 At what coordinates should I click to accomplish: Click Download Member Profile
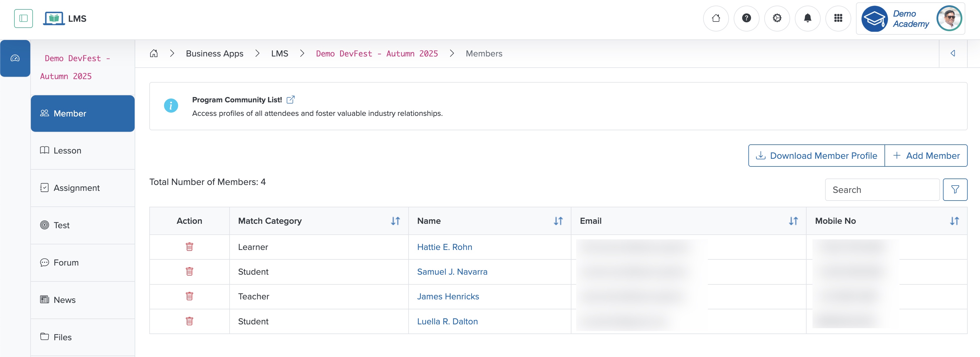816,155
